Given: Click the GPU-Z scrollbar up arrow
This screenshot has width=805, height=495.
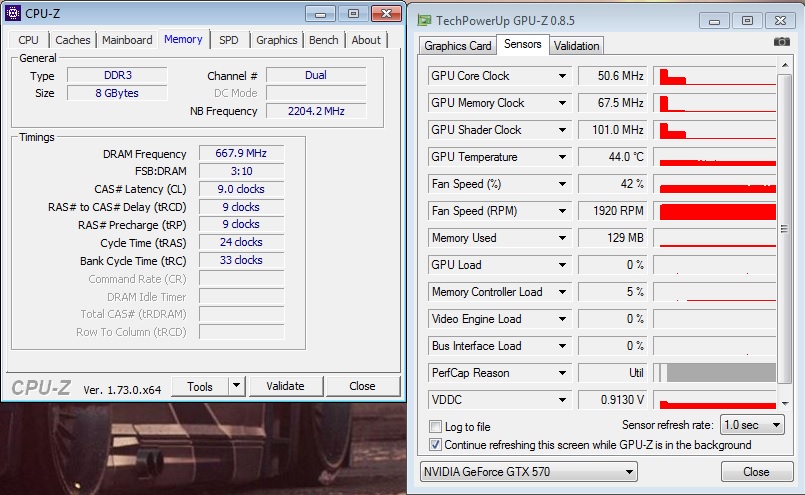Looking at the screenshot, I should (x=785, y=65).
